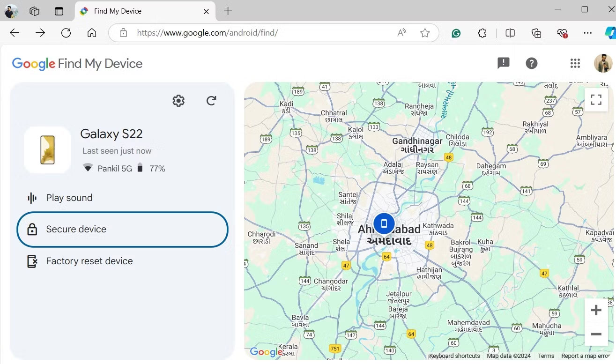
Task: Select Play sound option
Action: pos(69,198)
